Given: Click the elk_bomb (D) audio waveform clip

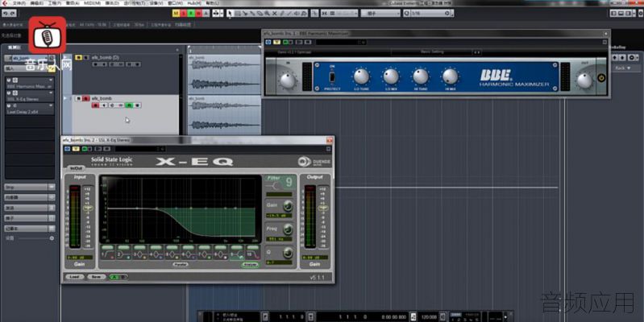Looking at the screenshot, I should pyautogui.click(x=224, y=72).
